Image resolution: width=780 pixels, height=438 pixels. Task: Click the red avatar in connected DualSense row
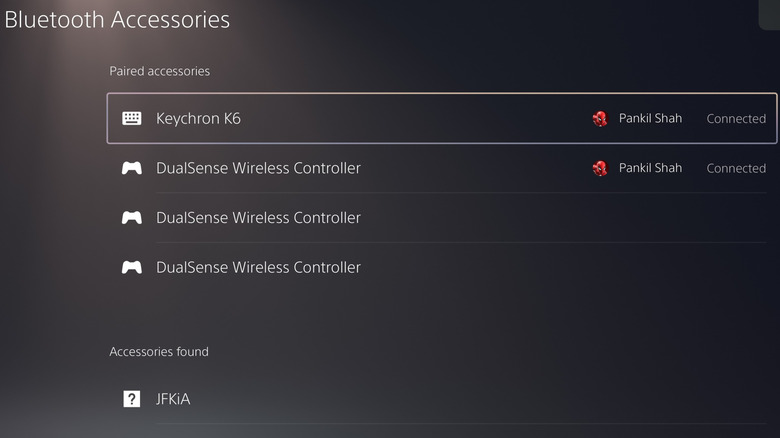pos(600,168)
